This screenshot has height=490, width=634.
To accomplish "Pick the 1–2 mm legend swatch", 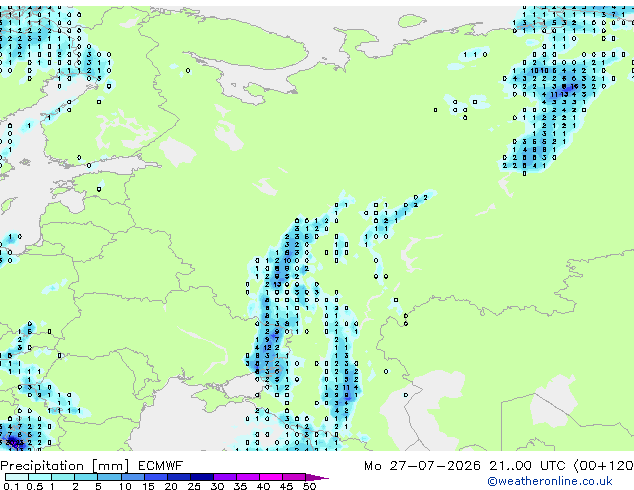I will [x=63, y=477].
